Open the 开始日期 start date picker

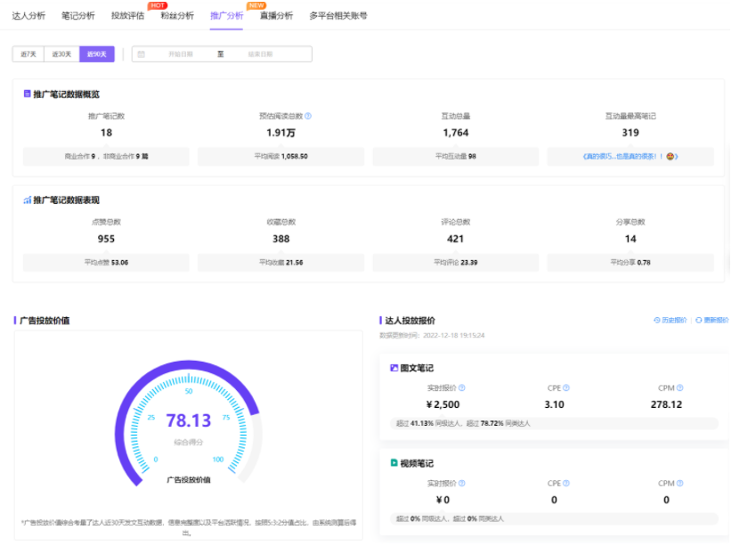[x=181, y=54]
